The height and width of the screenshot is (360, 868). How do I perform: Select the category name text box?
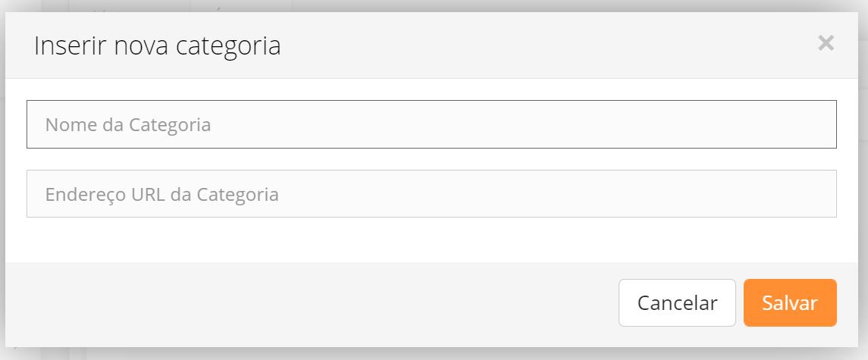pos(431,124)
